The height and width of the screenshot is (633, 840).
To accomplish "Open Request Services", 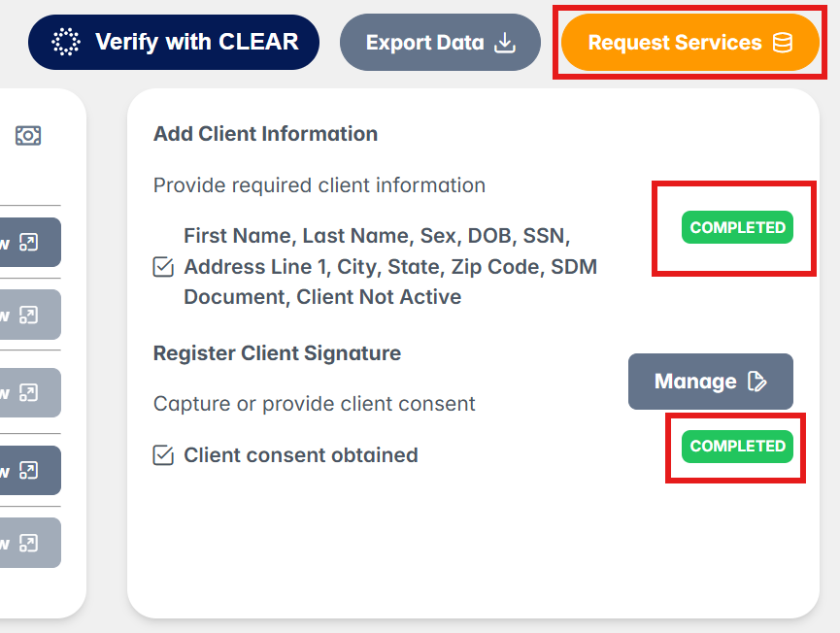I will tap(690, 43).
